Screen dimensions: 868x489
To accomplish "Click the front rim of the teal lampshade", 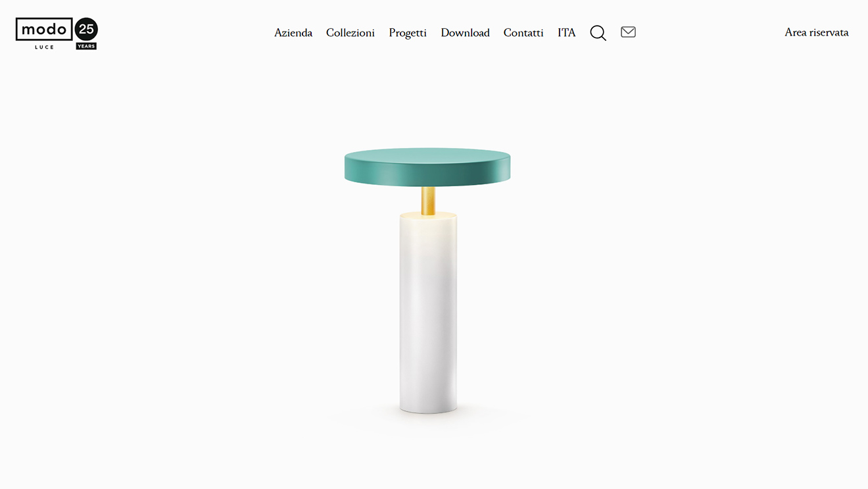I will 427,174.
